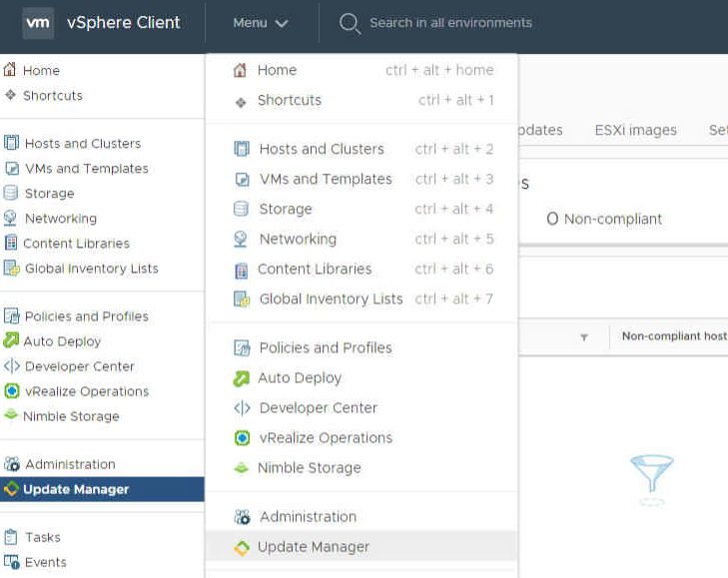Click Policies and Profiles icon in sidebar
Image resolution: width=728 pixels, height=578 pixels.
tap(12, 315)
